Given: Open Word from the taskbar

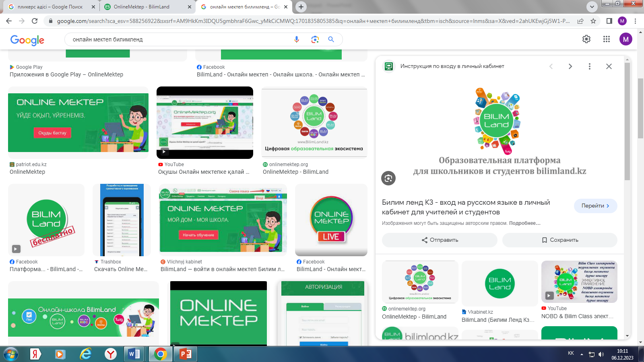Looking at the screenshot, I should 134,354.
